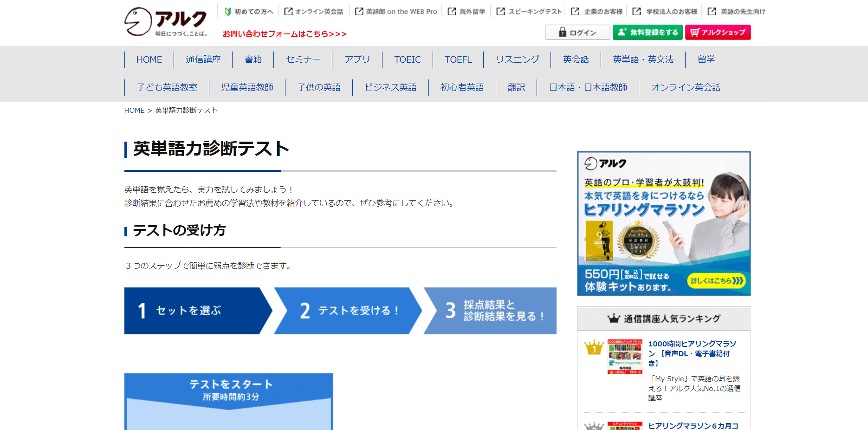Click the Hearing Marathon banner advertisement

tap(663, 223)
